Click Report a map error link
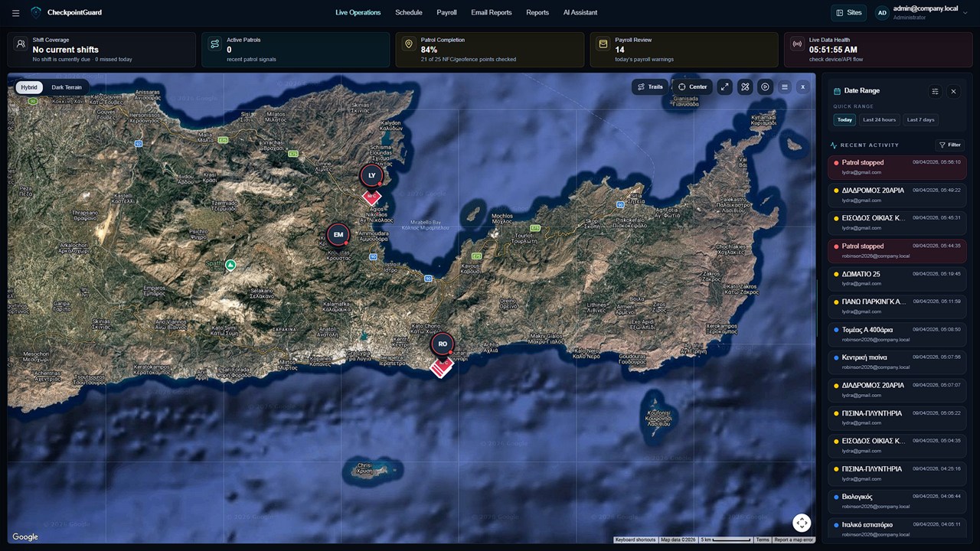This screenshot has height=551, width=980. [x=793, y=540]
